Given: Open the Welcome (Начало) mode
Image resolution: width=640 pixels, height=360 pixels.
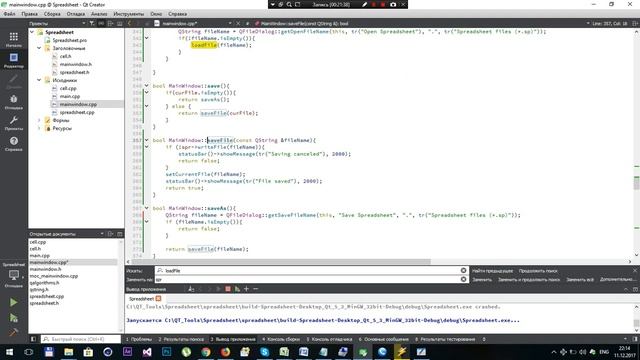Looking at the screenshot, I should point(13,40).
